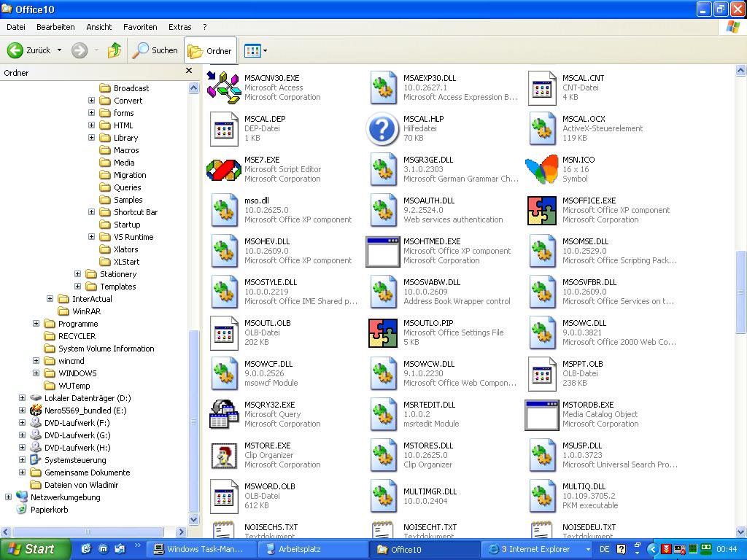Viewport: 747px width, 560px height.
Task: Click the DE language indicator in tray
Action: click(605, 549)
